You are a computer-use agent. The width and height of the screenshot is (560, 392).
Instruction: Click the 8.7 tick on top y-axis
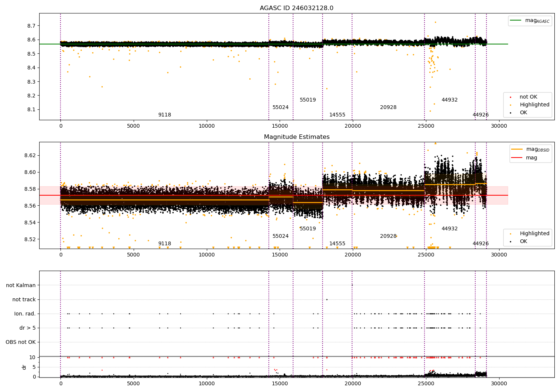pos(31,26)
